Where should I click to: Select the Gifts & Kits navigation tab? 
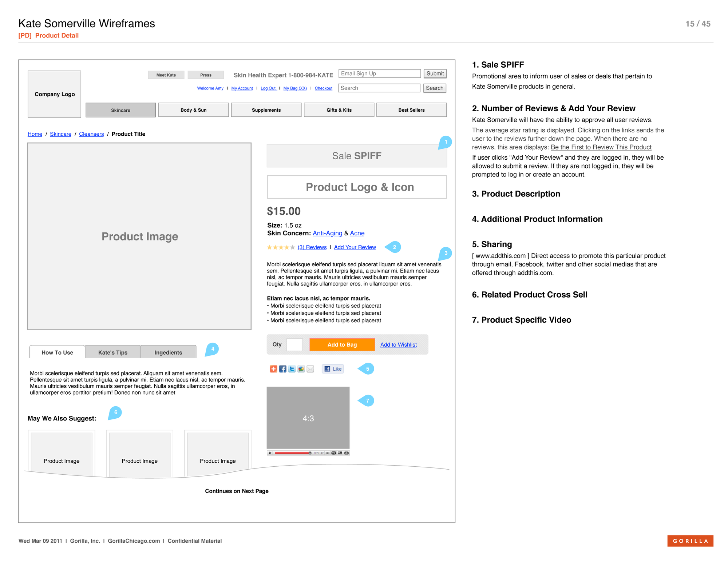point(339,110)
